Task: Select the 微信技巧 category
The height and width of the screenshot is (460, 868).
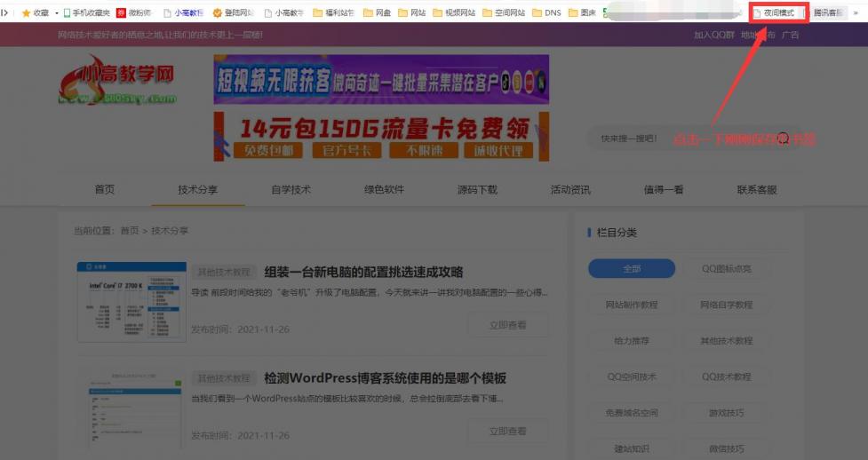Action: point(726,449)
